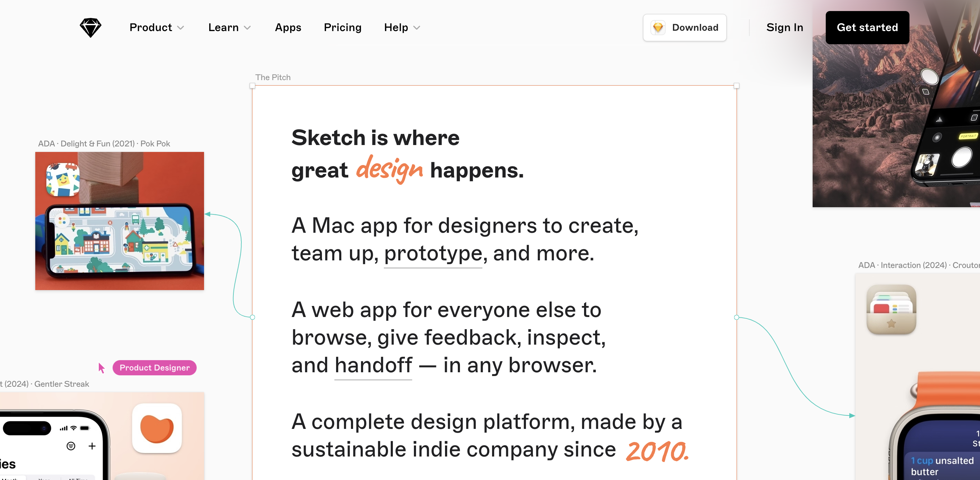This screenshot has height=480, width=980.
Task: Click the Apps menu item
Action: pos(288,27)
